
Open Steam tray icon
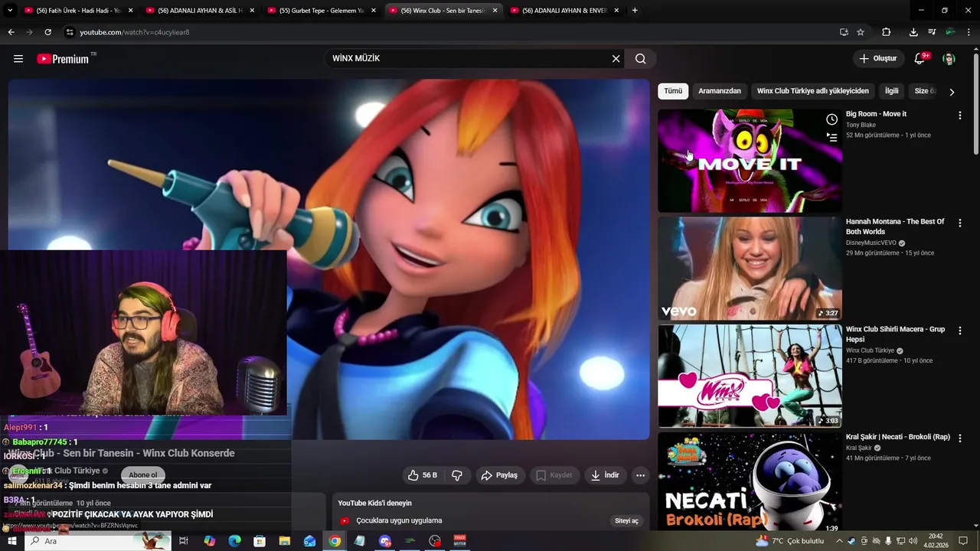point(852,541)
